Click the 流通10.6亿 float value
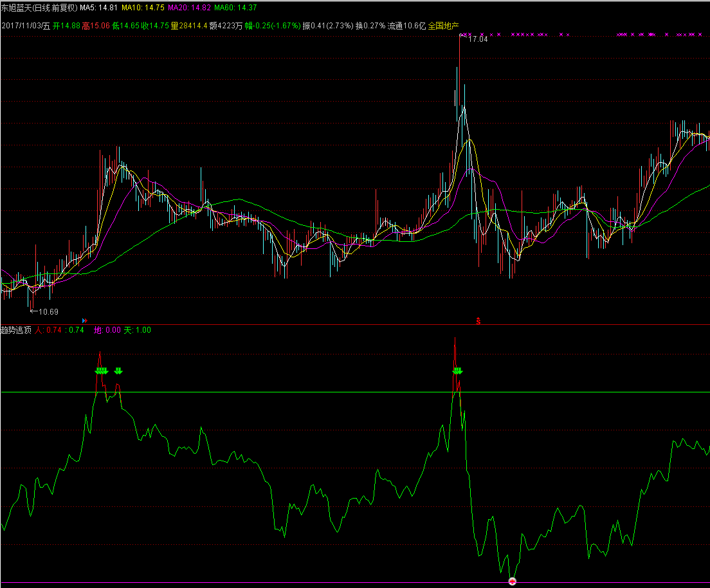The image size is (710, 588). pos(406,26)
